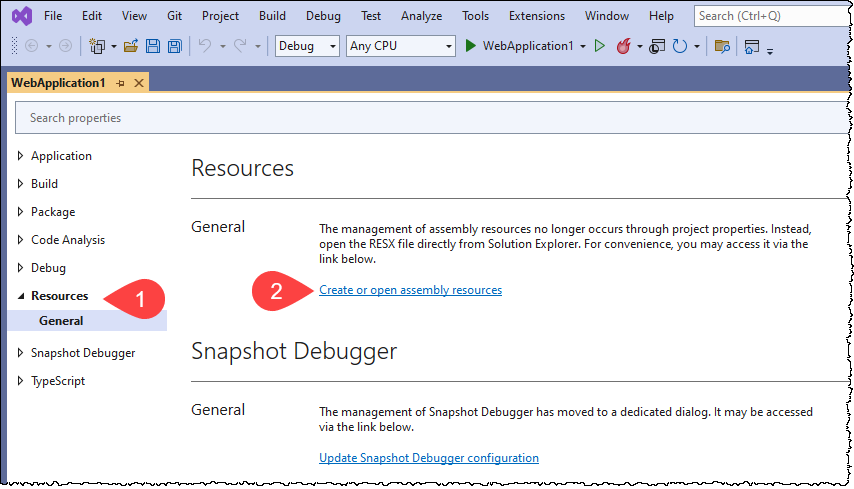Close the WebApplication1 tab

point(139,83)
